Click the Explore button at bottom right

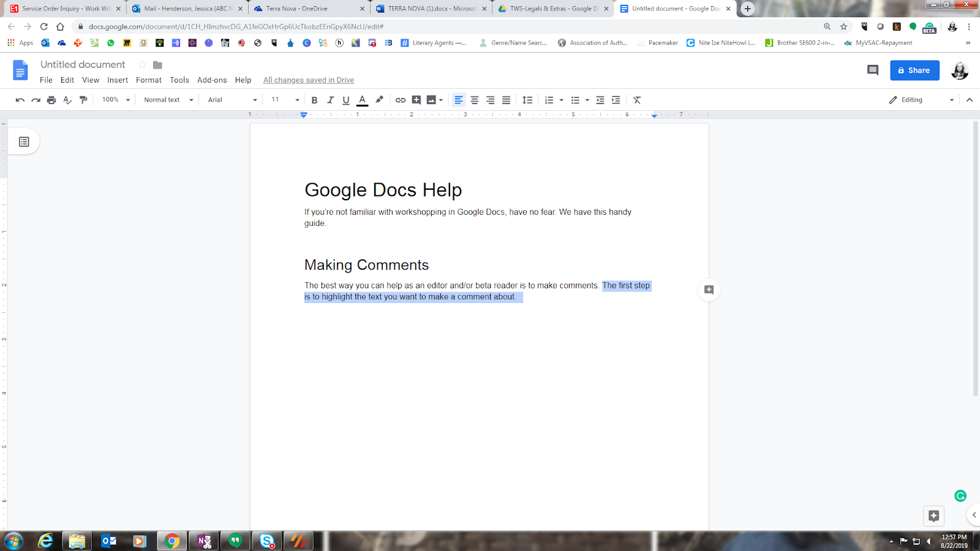point(933,515)
